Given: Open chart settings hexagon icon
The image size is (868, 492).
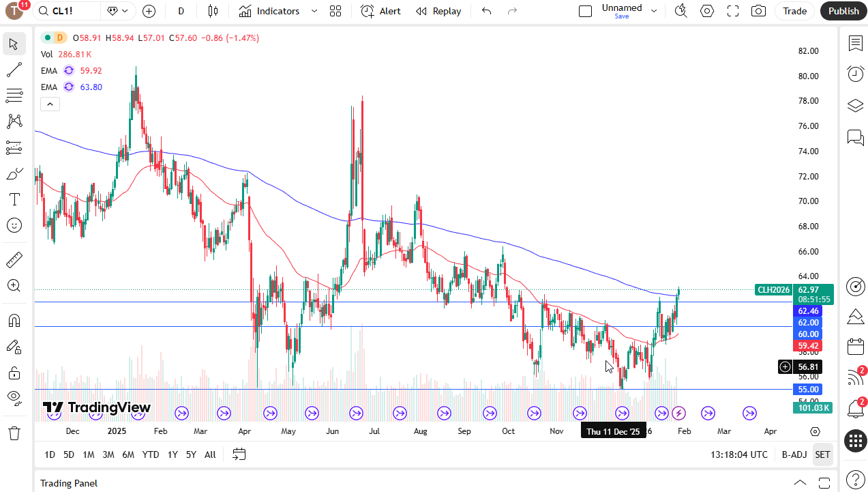Looking at the screenshot, I should (x=707, y=11).
